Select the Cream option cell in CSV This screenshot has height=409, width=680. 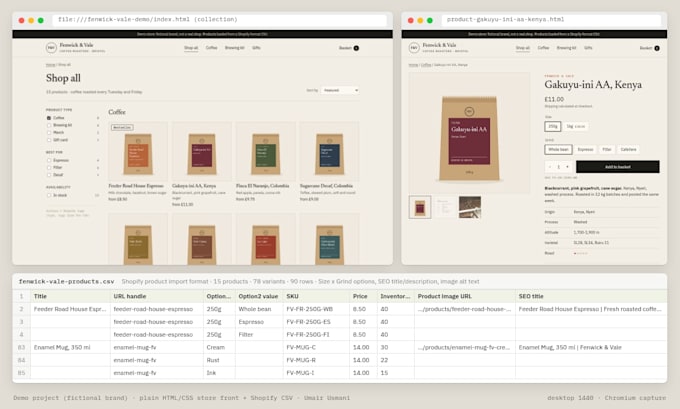point(219,347)
